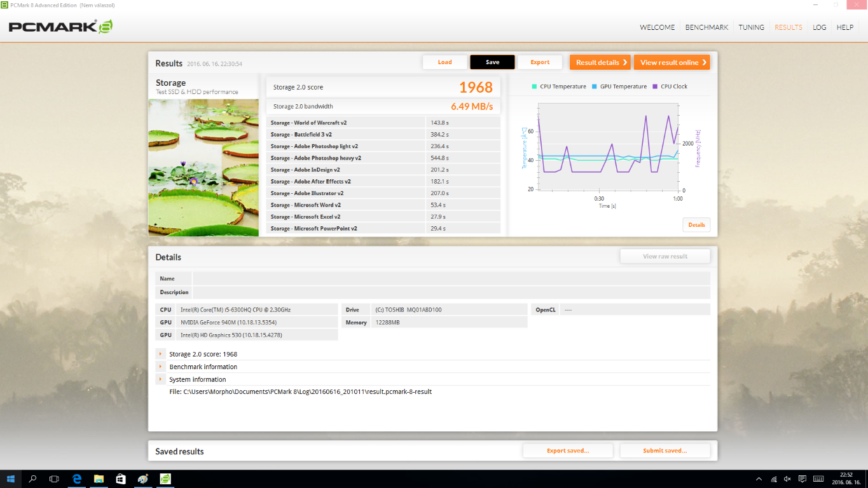Select the Storage - Adobe Illustrator v2 row

tap(383, 193)
